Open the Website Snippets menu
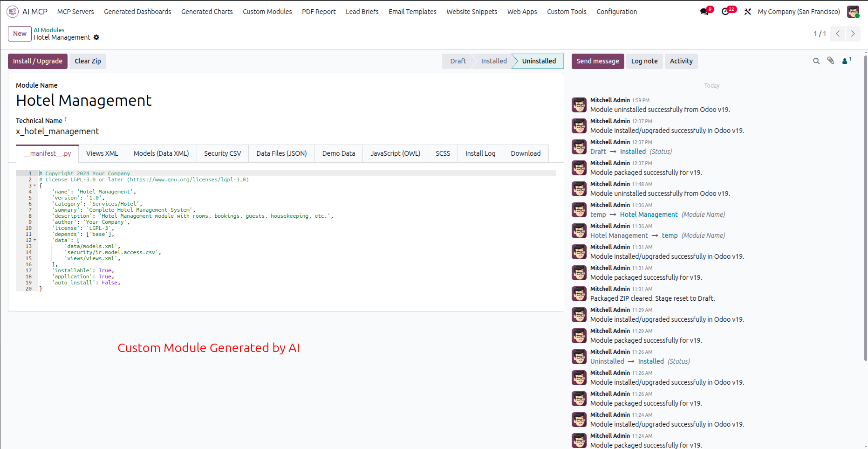Image resolution: width=868 pixels, height=449 pixels. [472, 12]
